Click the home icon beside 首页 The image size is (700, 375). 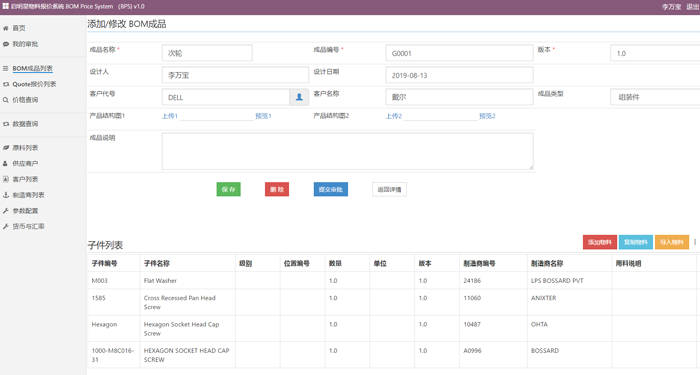6,28
